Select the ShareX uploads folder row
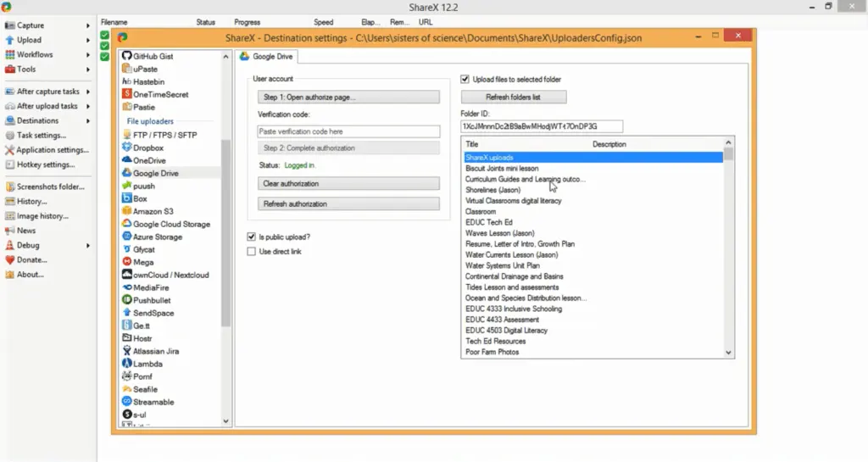 593,158
